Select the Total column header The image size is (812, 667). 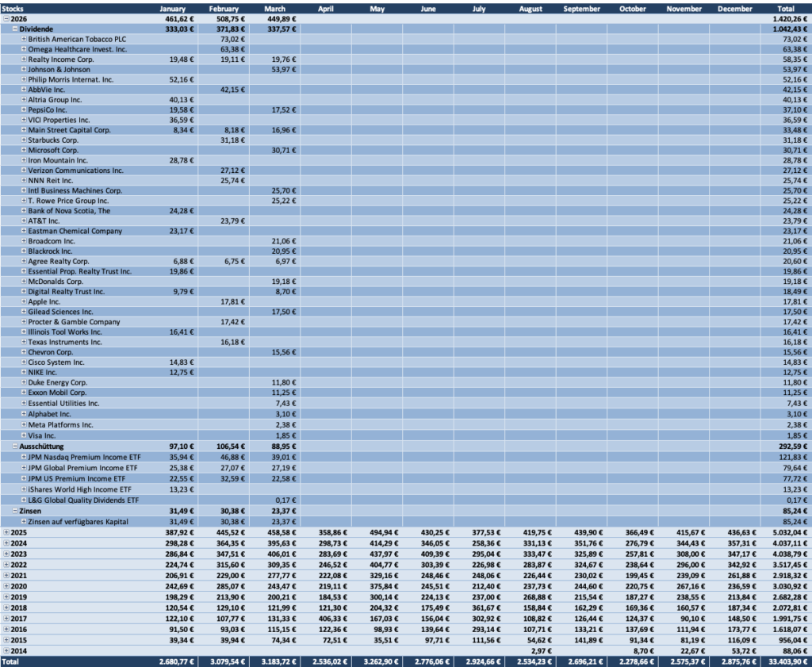786,9
